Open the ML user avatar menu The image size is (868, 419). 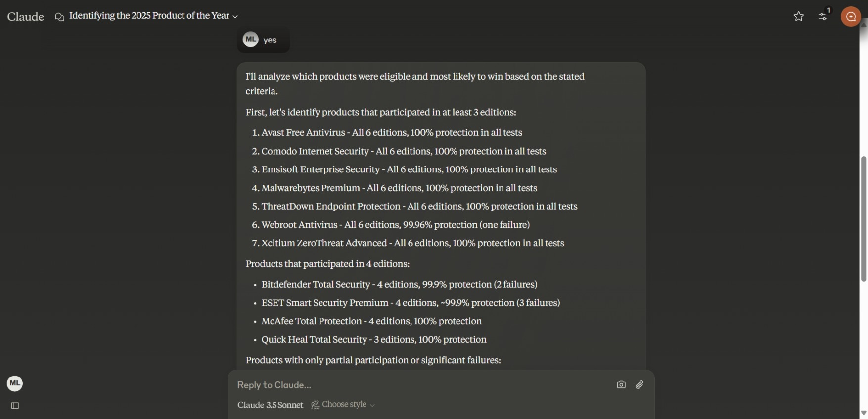tap(15, 383)
